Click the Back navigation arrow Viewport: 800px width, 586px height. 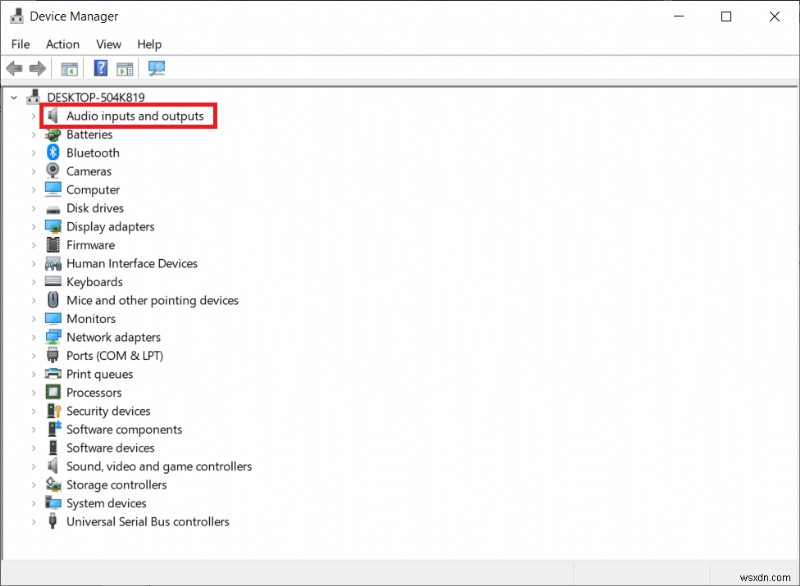[x=13, y=68]
